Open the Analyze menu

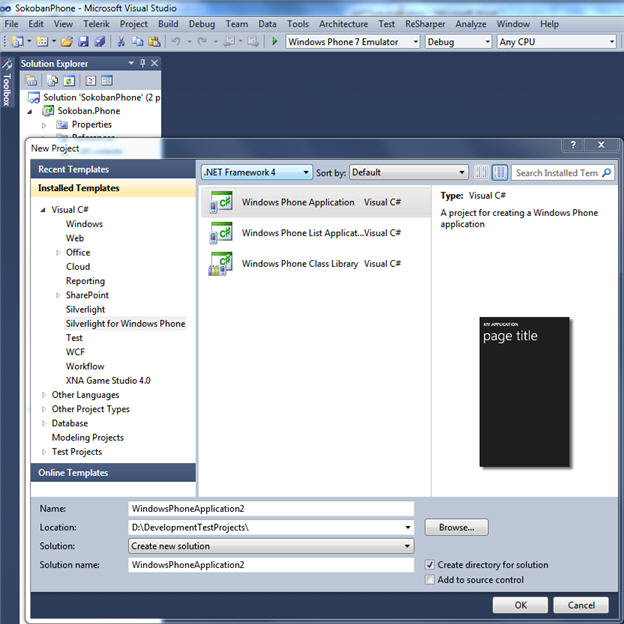coord(471,24)
